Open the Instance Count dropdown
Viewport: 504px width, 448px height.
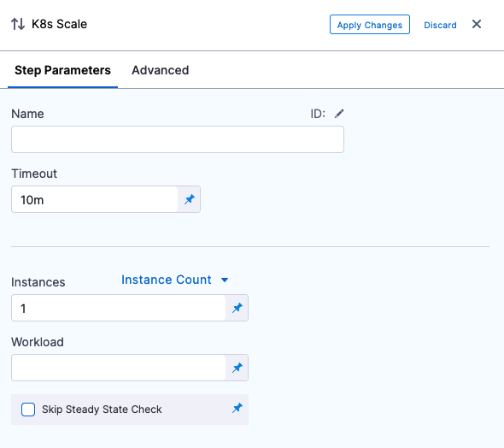click(x=175, y=280)
